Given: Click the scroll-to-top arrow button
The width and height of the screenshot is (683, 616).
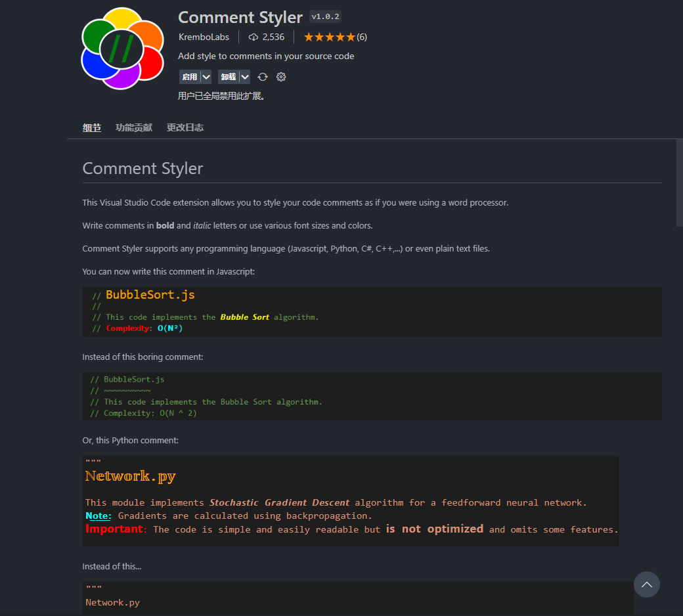Looking at the screenshot, I should coord(646,584).
